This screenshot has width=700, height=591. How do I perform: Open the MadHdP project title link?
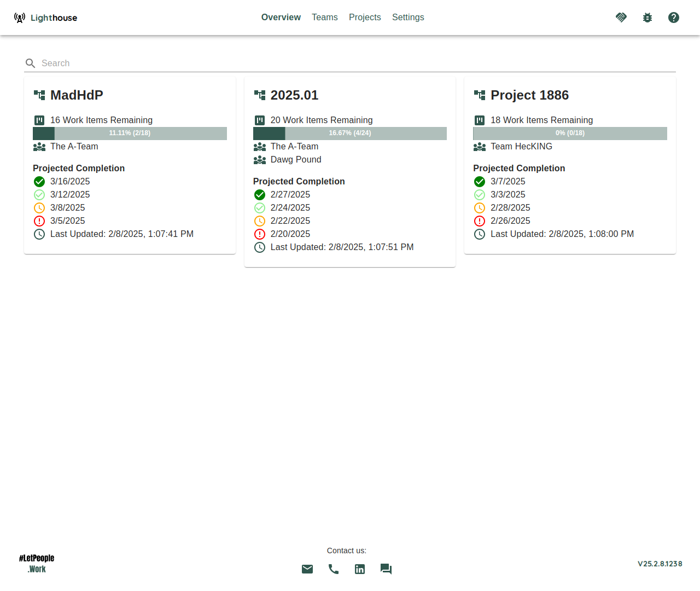point(77,95)
